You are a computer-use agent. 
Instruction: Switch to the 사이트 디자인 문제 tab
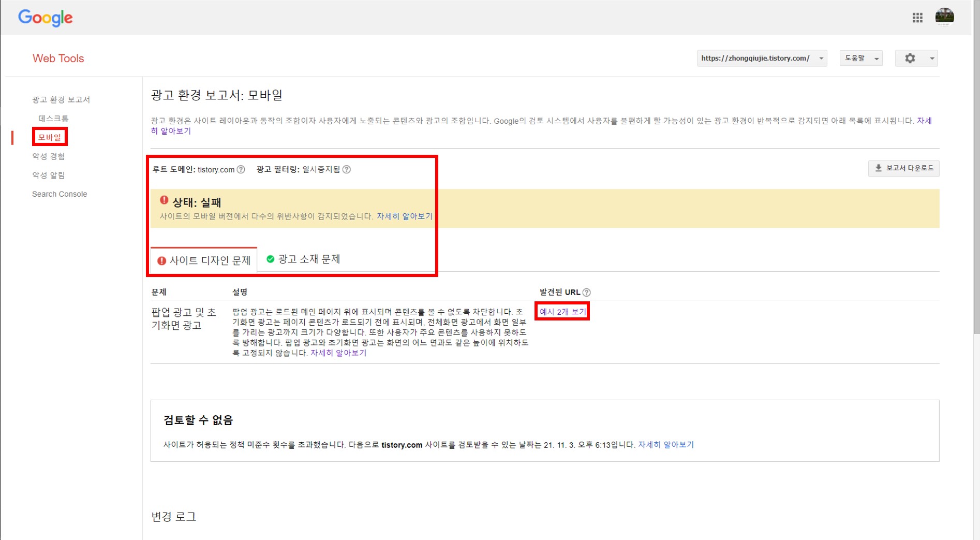click(x=204, y=260)
